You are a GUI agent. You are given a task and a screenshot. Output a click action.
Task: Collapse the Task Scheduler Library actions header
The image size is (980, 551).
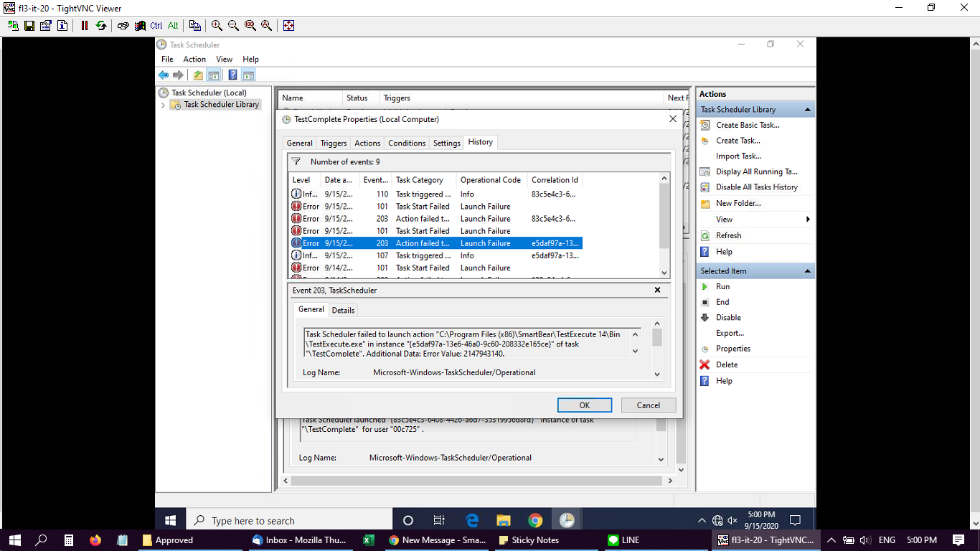click(808, 110)
